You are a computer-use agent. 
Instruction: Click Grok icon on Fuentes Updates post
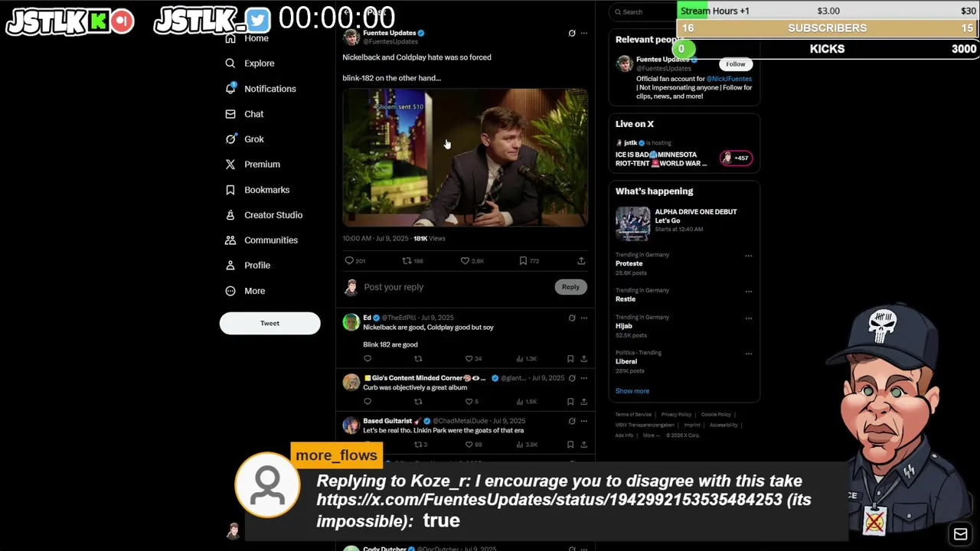[x=572, y=33]
